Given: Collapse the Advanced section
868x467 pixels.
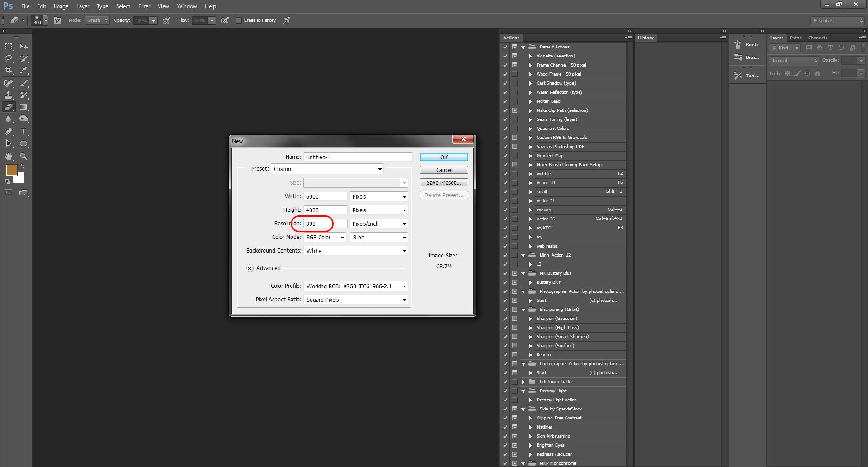Looking at the screenshot, I should [250, 268].
